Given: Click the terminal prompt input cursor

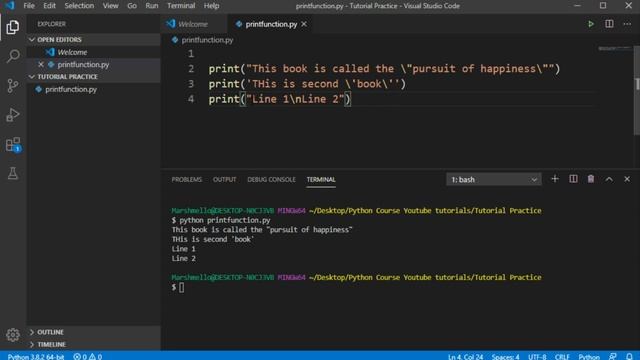Looking at the screenshot, I should [182, 287].
